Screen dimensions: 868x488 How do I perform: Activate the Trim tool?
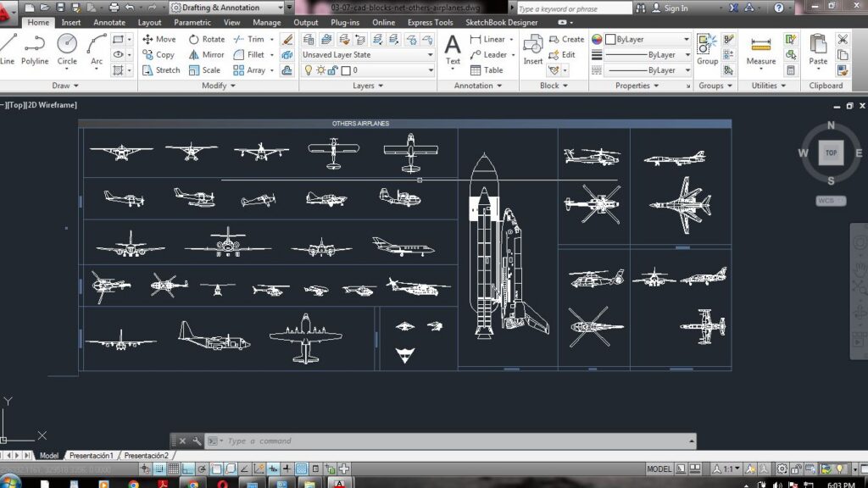pyautogui.click(x=249, y=39)
